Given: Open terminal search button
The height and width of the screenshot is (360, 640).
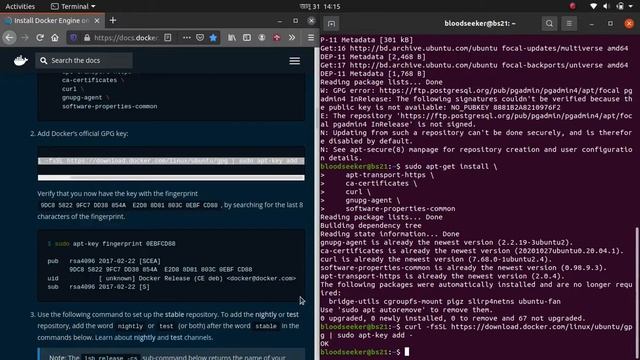Looking at the screenshot, I should click(x=549, y=24).
